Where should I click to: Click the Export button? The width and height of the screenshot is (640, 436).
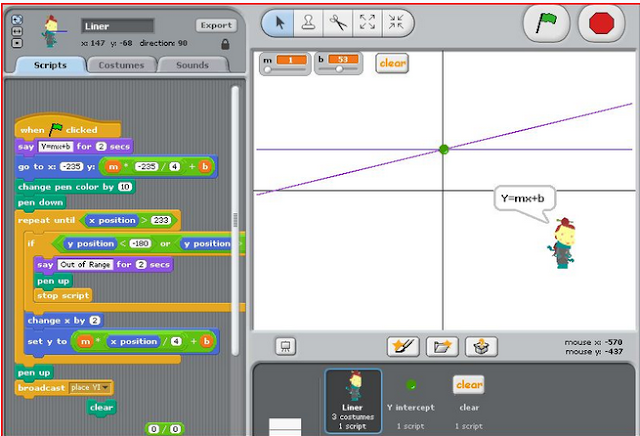[x=216, y=25]
